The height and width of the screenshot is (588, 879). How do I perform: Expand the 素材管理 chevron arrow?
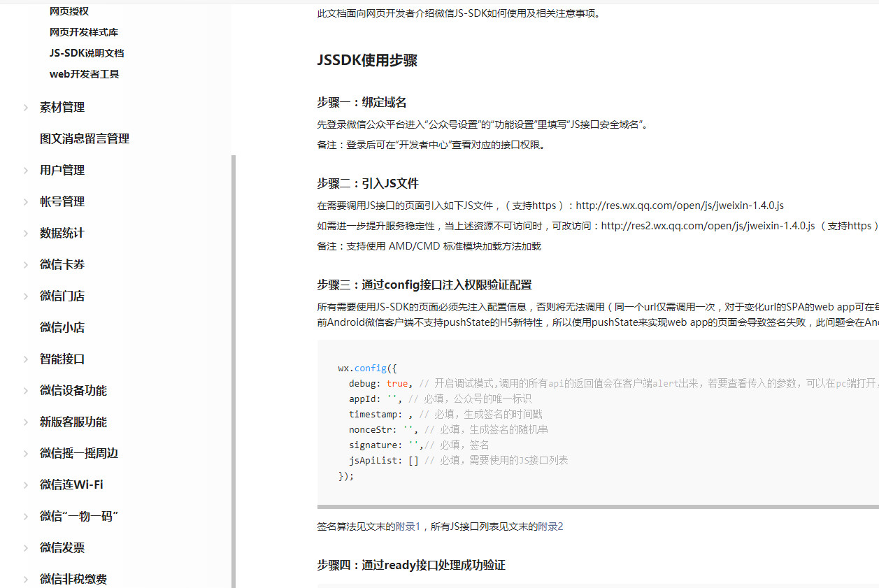point(26,108)
